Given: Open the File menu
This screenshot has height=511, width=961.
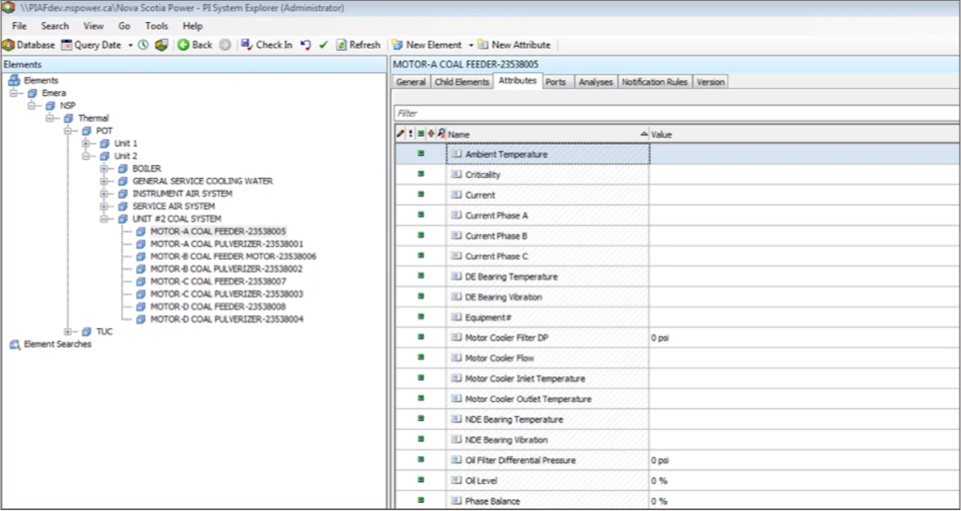Looking at the screenshot, I should [20, 26].
